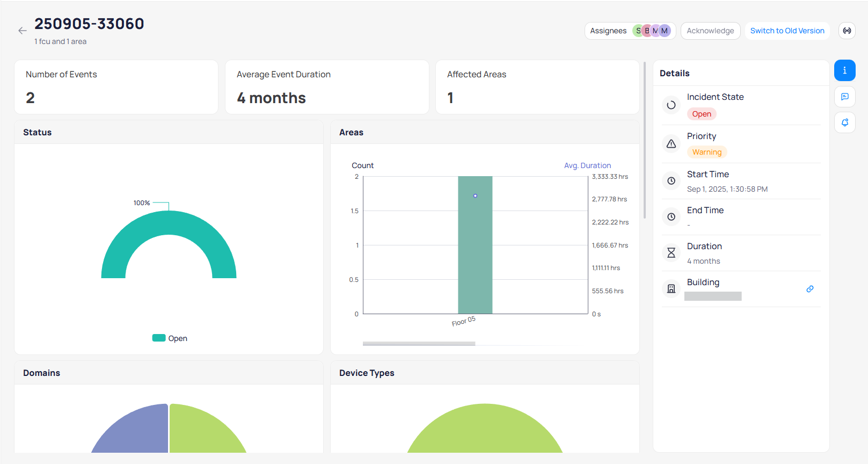Open the notification bell panel icon

[x=844, y=122]
